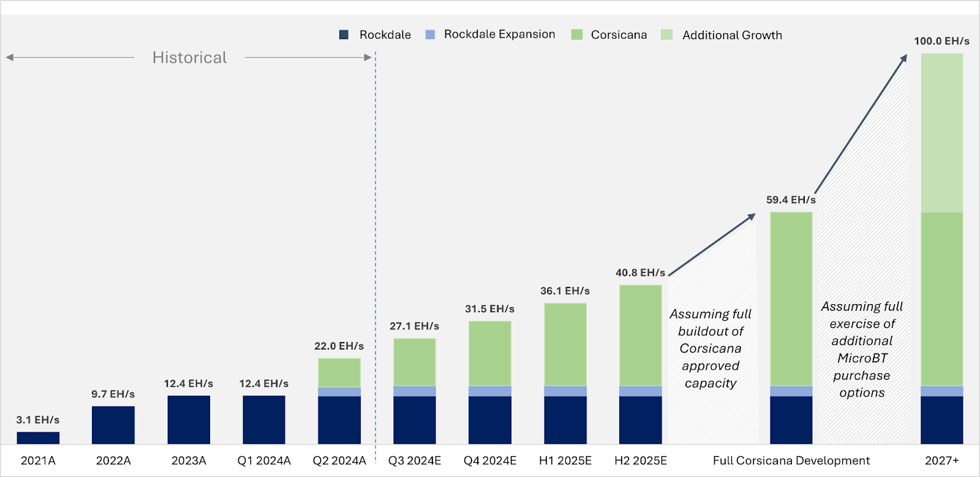Click the Q2 2024A axis label
The image size is (980, 477).
(339, 460)
